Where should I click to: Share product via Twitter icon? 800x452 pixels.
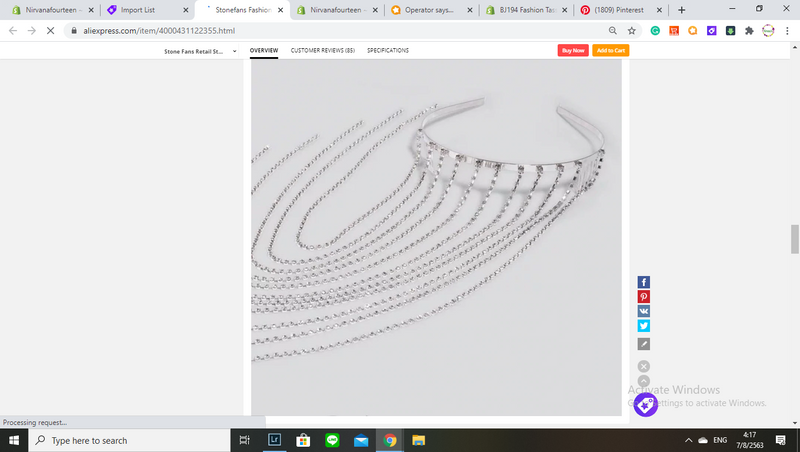643,325
